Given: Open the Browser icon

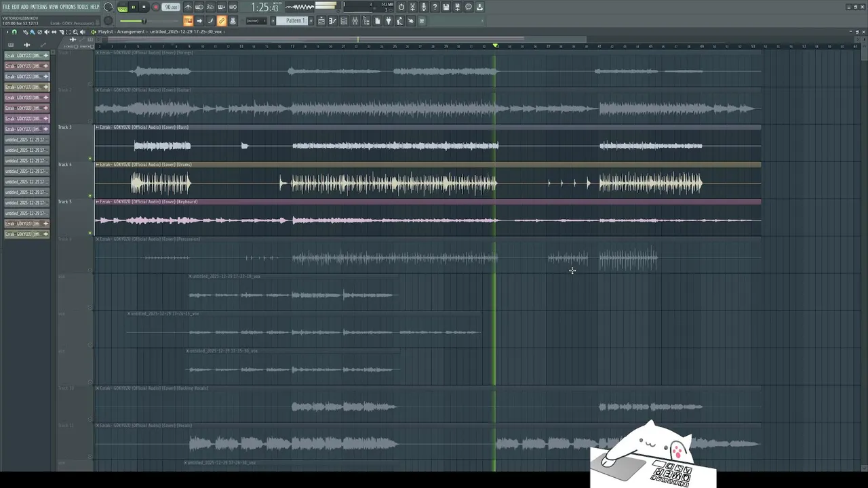Looking at the screenshot, I should click(x=366, y=21).
